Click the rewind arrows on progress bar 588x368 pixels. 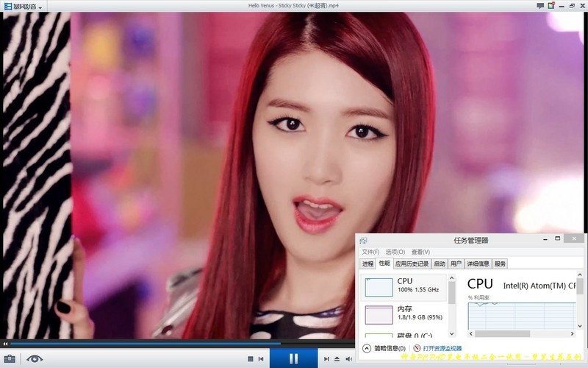pos(5,344)
